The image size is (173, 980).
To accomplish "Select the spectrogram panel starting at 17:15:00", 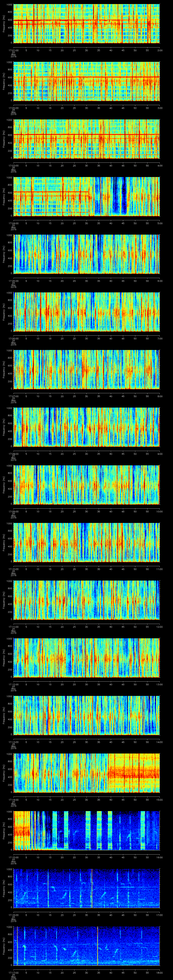I will pos(86,831).
